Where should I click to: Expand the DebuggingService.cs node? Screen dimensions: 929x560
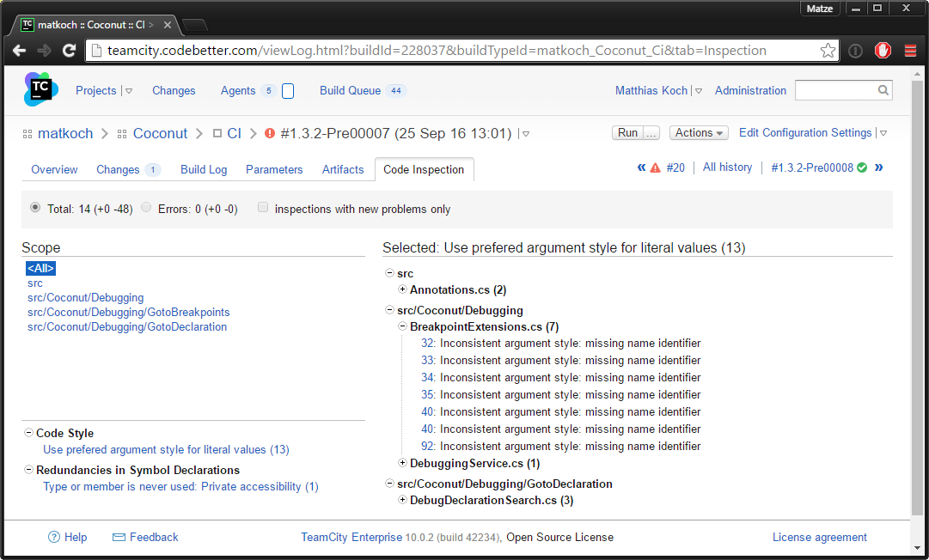click(x=402, y=463)
